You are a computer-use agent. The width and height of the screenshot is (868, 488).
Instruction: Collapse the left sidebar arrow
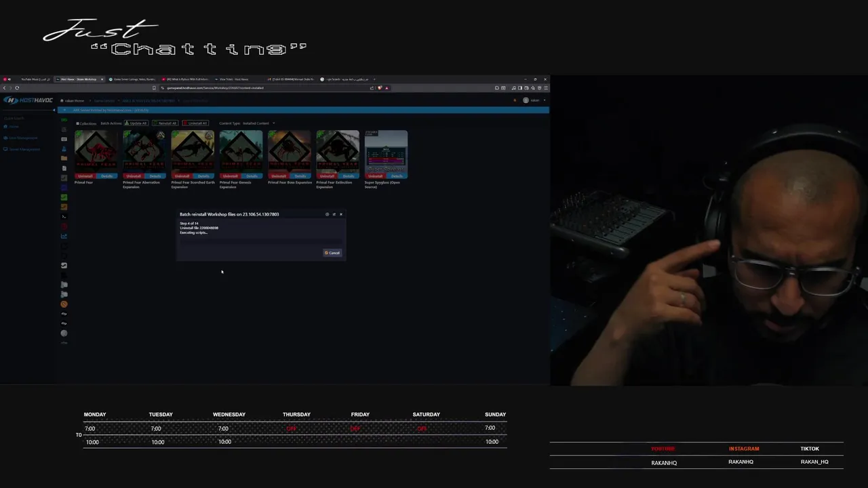pyautogui.click(x=54, y=110)
